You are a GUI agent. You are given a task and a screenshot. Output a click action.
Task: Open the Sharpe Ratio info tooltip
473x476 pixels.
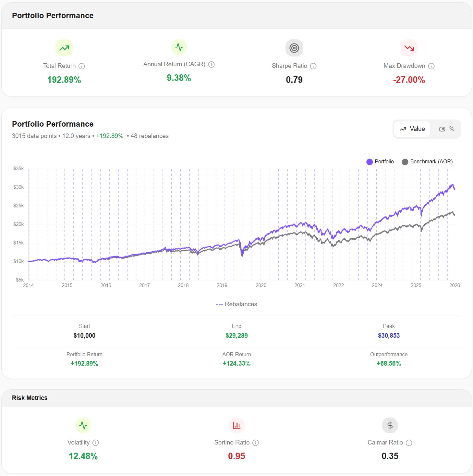(x=313, y=66)
